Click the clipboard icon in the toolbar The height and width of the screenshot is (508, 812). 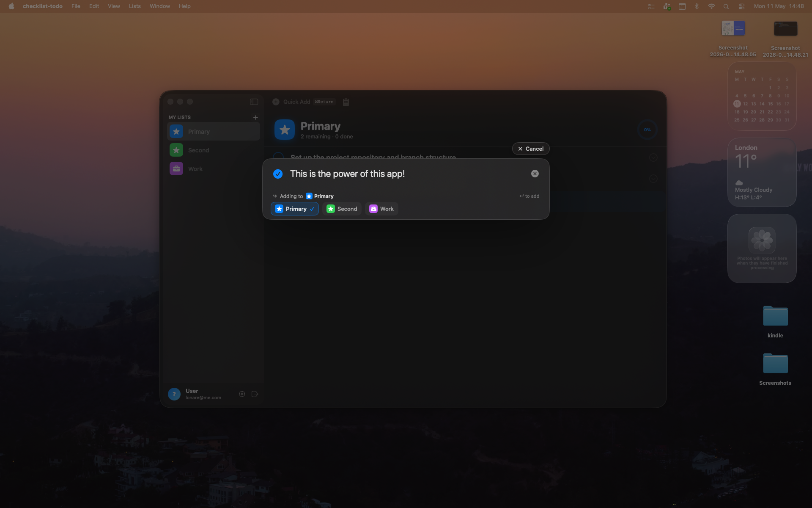tap(346, 102)
